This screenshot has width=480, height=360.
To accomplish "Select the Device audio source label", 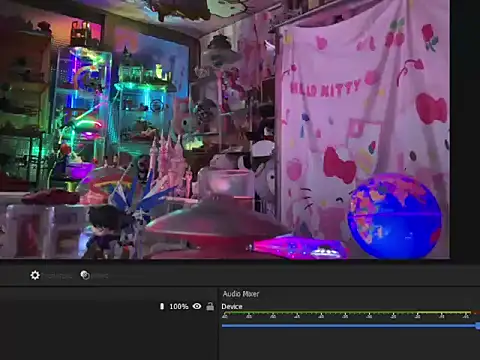I will [232, 306].
